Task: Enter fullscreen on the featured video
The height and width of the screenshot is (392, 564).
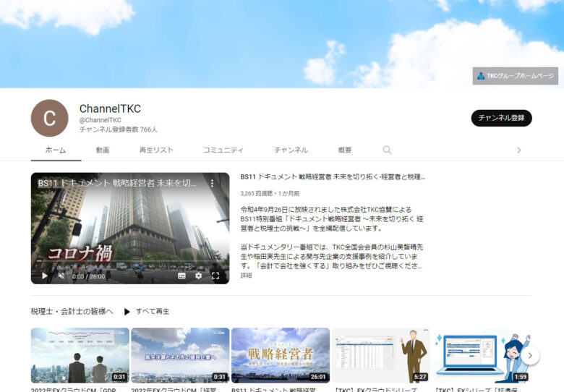Action: (215, 276)
